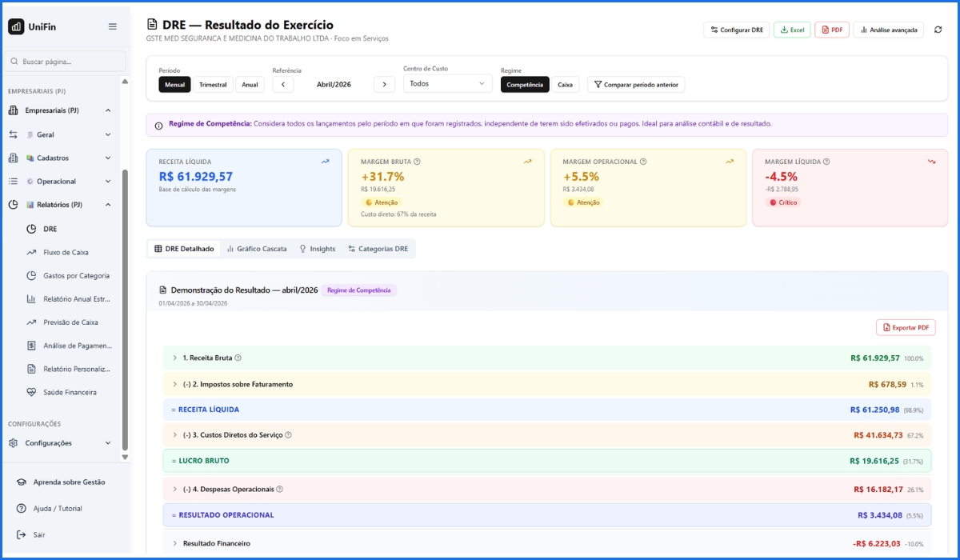This screenshot has width=960, height=560.
Task: Click the Buscar página search field
Action: point(68,62)
